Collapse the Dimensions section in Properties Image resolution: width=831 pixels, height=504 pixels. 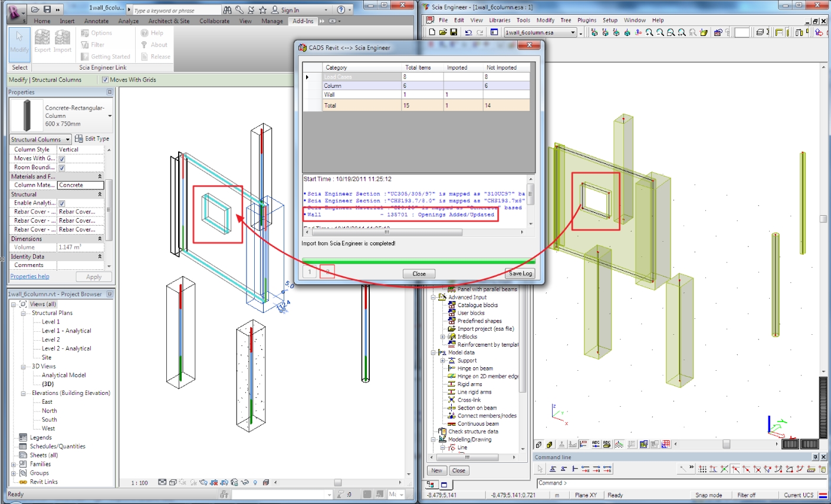(100, 239)
